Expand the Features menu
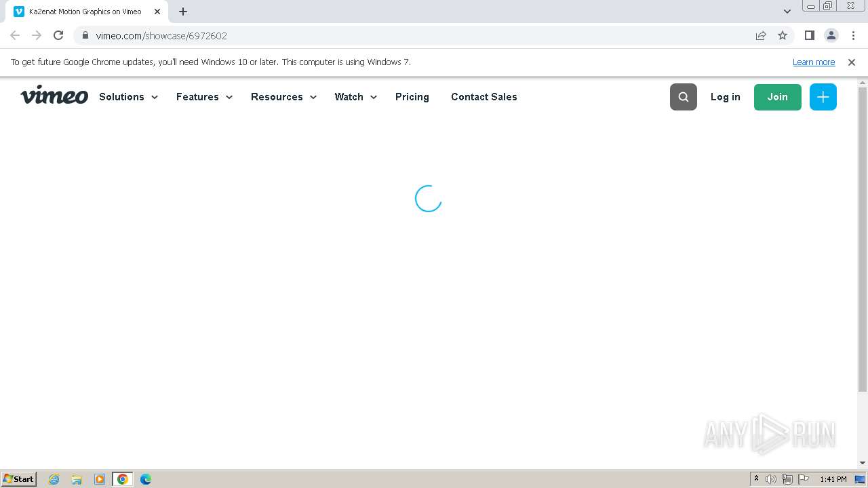Viewport: 868px width, 488px height. click(205, 97)
